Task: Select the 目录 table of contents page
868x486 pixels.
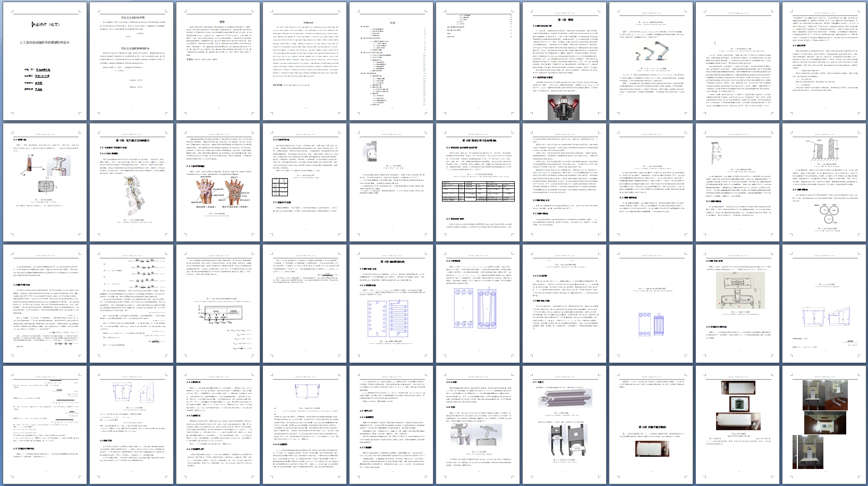Action: [x=392, y=22]
